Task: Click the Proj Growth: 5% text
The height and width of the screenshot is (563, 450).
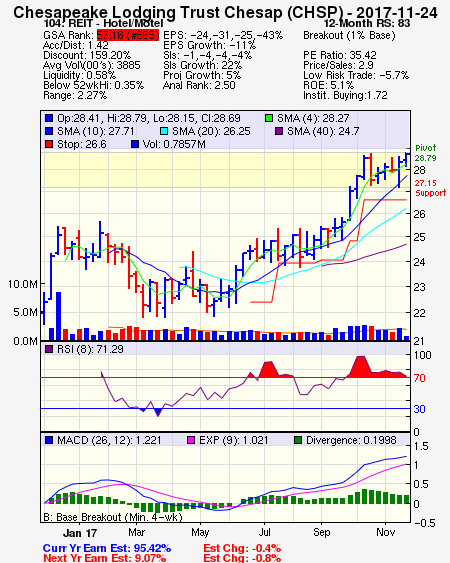Action: tap(202, 75)
